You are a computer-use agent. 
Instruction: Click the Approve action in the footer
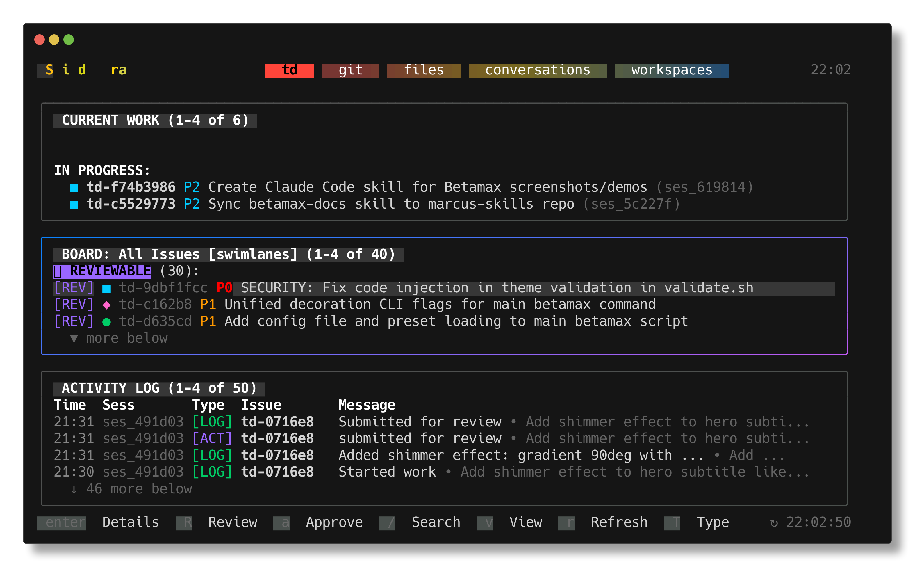point(334,522)
